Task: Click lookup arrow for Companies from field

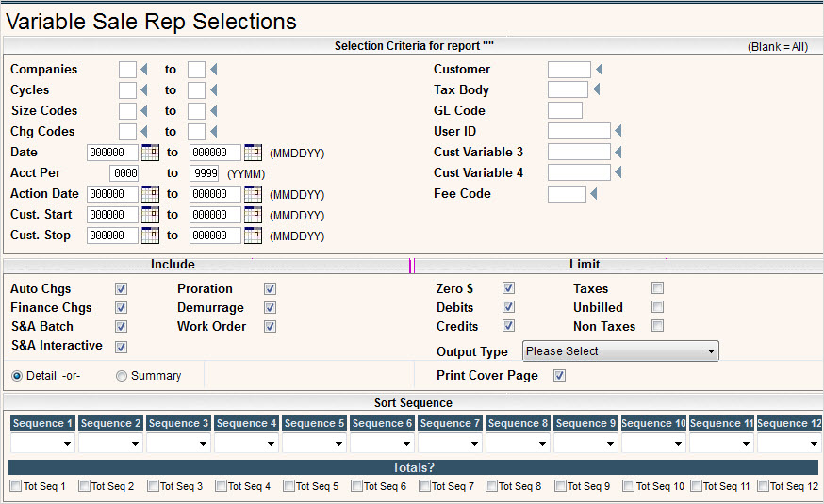Action: click(144, 70)
